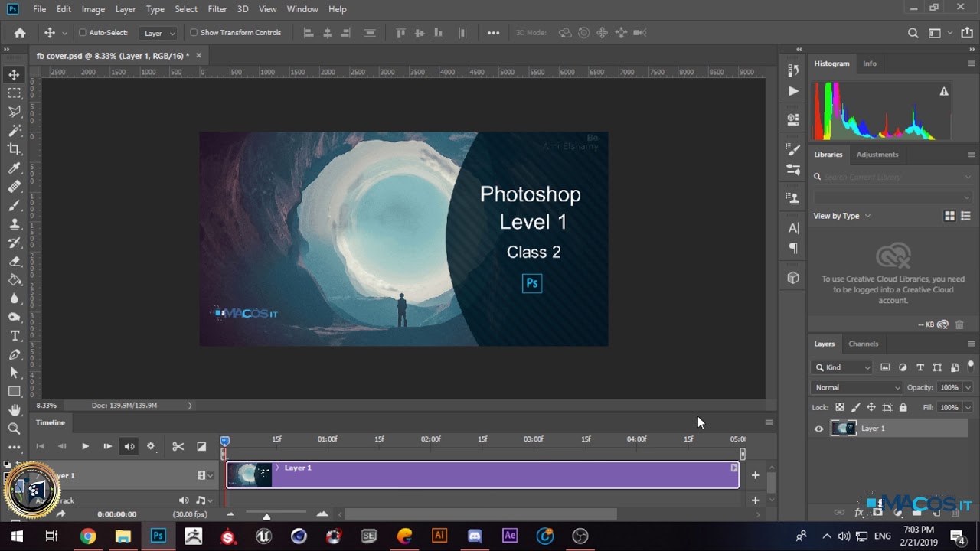Viewport: 980px width, 551px height.
Task: Expand the View by Type dropdown
Action: pyautogui.click(x=841, y=216)
